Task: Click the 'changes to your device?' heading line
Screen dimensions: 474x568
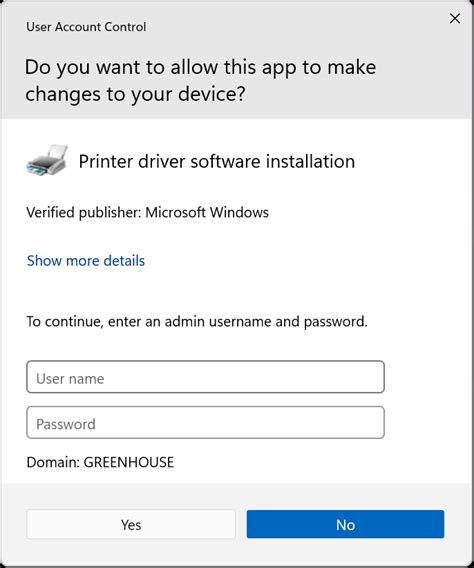Action: pos(135,95)
